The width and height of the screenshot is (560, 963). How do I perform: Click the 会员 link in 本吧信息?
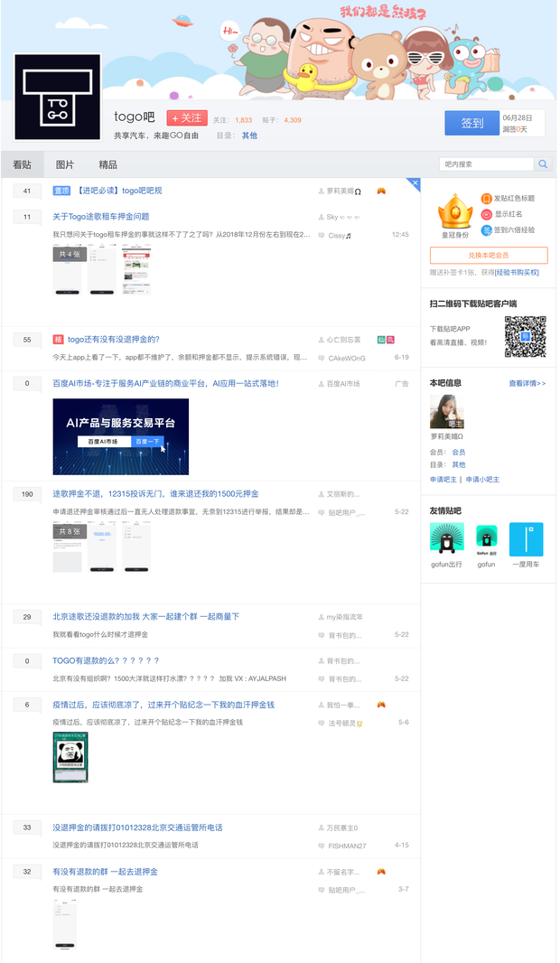459,452
